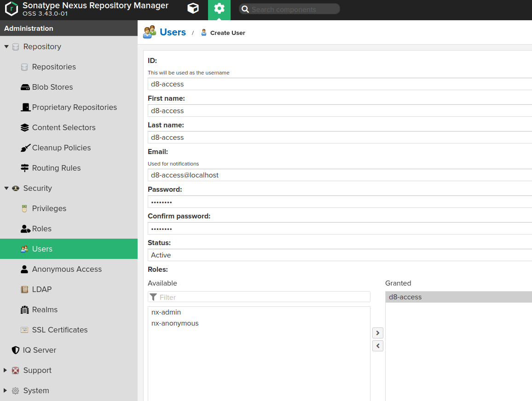Click the Realms icon
The height and width of the screenshot is (401, 532).
24,309
